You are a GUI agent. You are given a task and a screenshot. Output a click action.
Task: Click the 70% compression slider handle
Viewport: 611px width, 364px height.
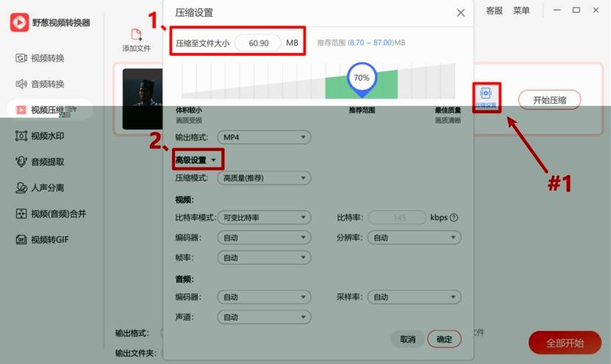coord(361,78)
